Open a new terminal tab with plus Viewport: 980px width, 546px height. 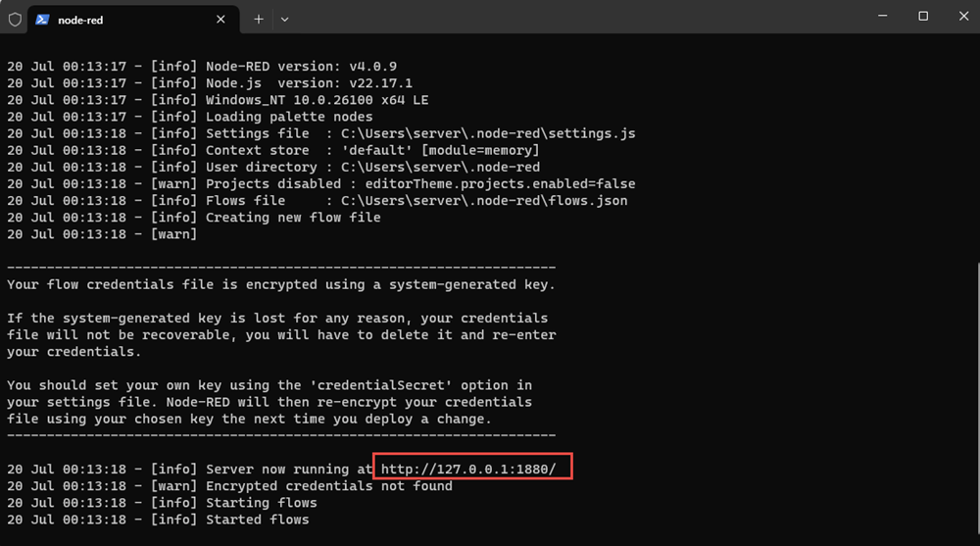pyautogui.click(x=258, y=20)
